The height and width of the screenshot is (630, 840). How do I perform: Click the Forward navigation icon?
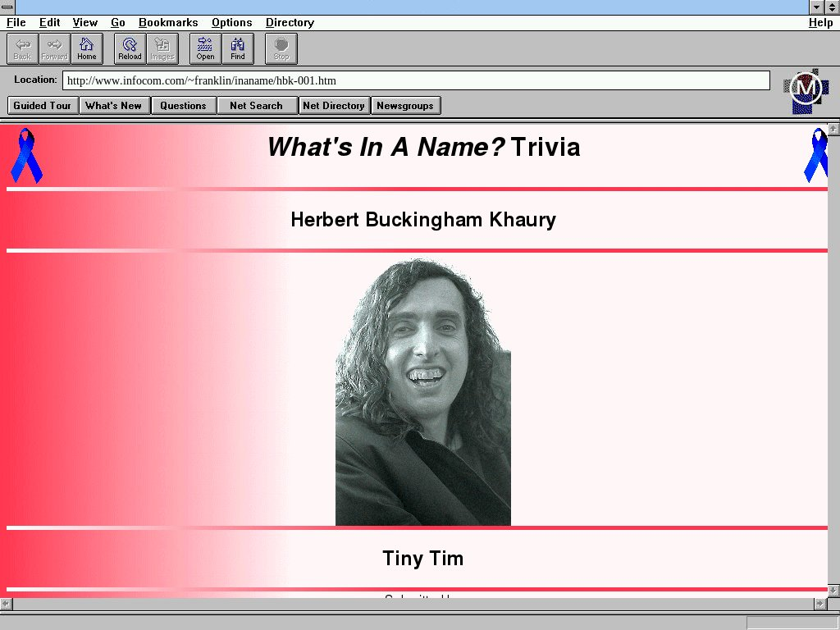(54, 48)
